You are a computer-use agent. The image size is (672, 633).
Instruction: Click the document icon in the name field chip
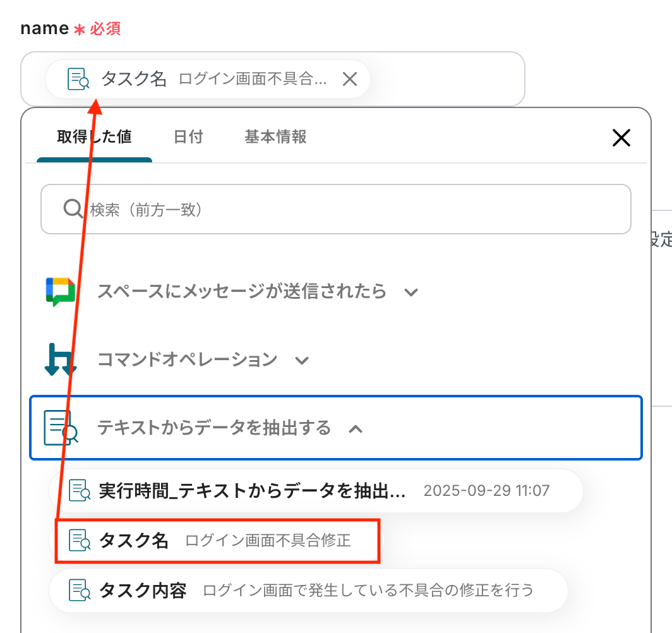coord(78,79)
